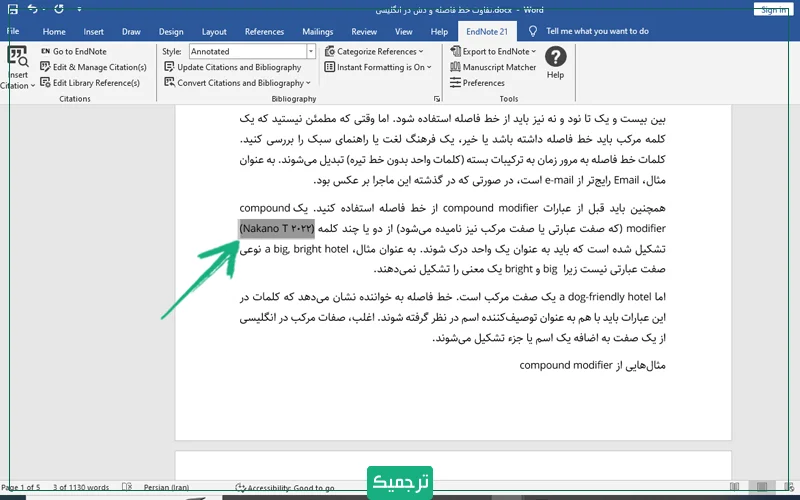800x500 pixels.
Task: Open Convert Citations and Bibliography menu
Action: pyautogui.click(x=237, y=83)
